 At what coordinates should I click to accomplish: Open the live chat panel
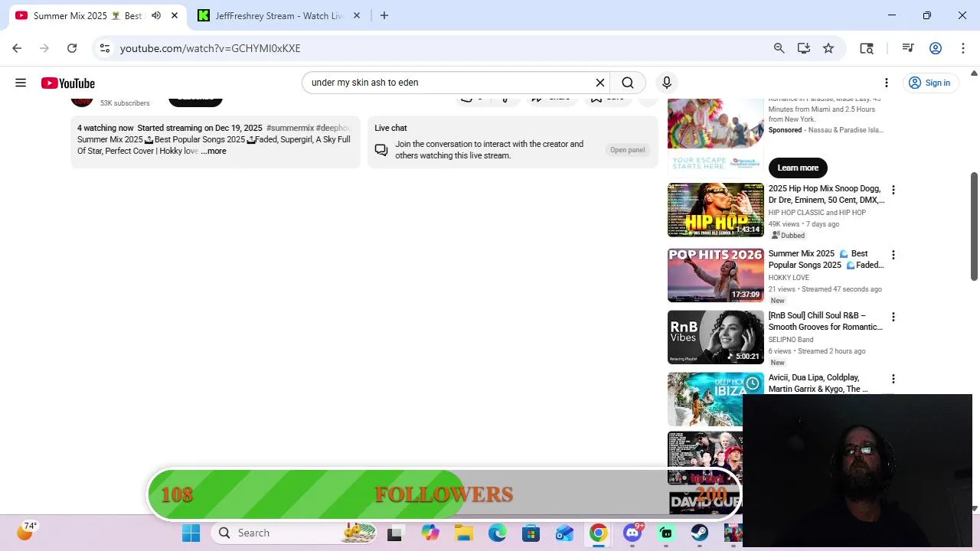pyautogui.click(x=627, y=150)
